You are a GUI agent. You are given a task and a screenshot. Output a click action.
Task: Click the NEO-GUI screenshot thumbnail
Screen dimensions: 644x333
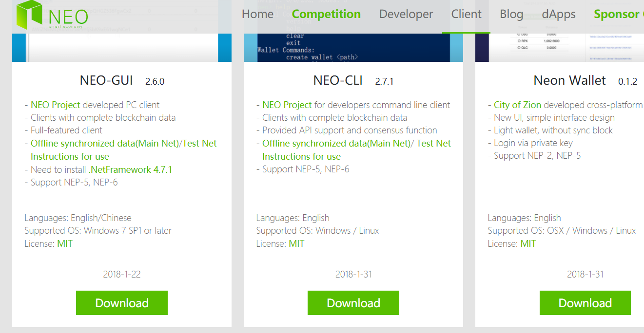(122, 47)
